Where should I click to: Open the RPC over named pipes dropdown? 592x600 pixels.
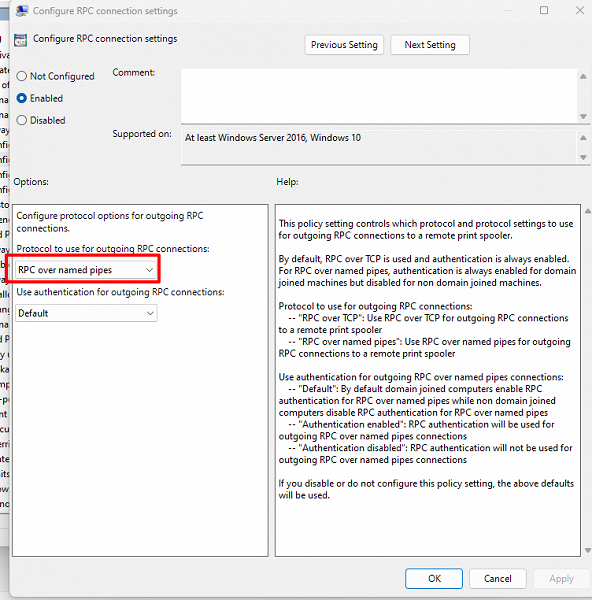pos(86,270)
